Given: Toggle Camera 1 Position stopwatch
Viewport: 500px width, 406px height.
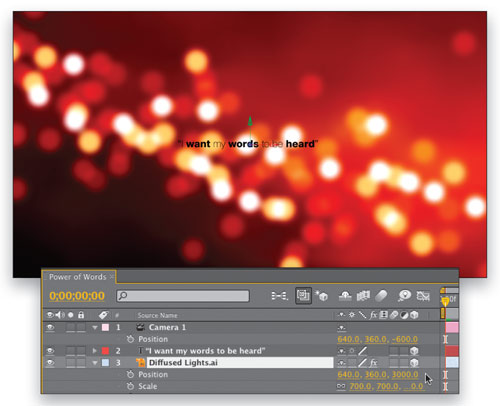Looking at the screenshot, I should 130,339.
